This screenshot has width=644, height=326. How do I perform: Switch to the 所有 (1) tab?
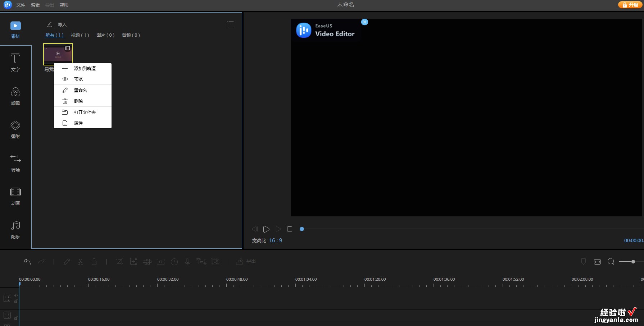coord(55,35)
